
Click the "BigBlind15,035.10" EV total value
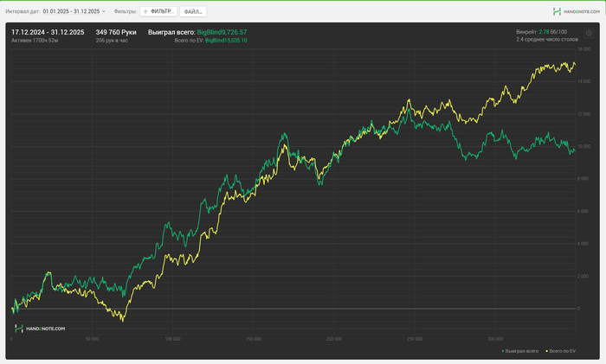(x=225, y=41)
